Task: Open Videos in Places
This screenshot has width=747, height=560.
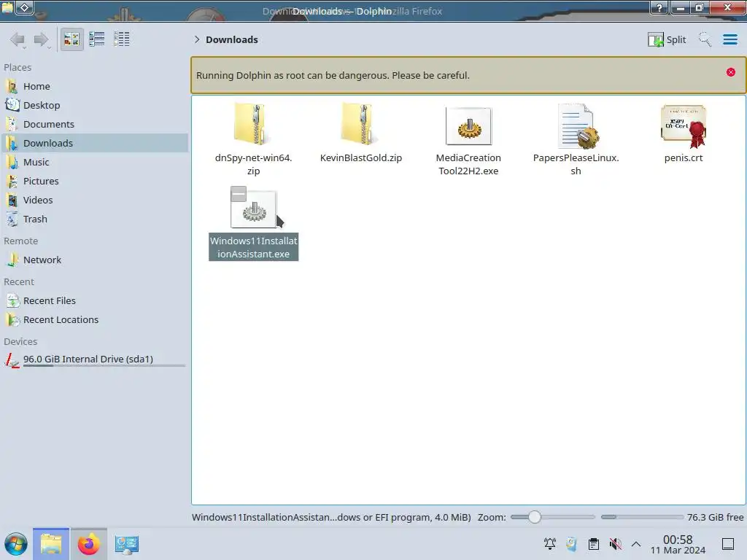Action: click(94, 201)
